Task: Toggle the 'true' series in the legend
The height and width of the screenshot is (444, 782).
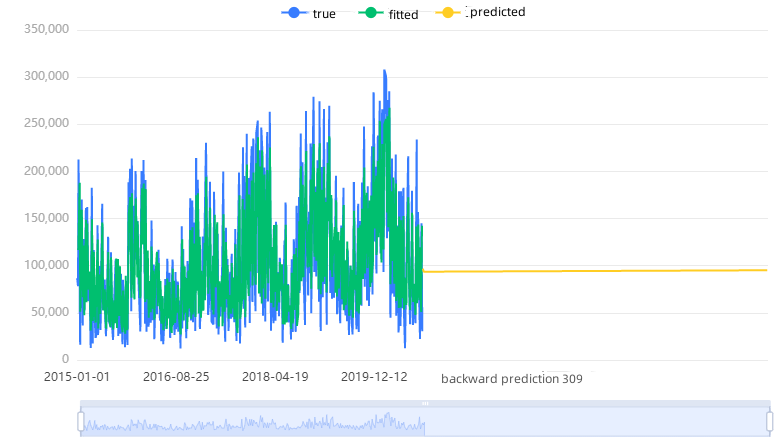Action: (x=308, y=13)
